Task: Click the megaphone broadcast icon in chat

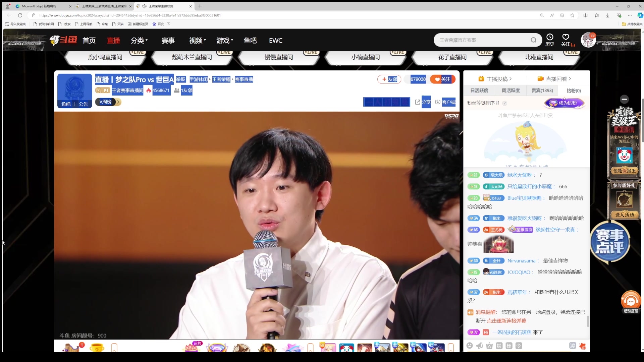Action: tap(479, 346)
